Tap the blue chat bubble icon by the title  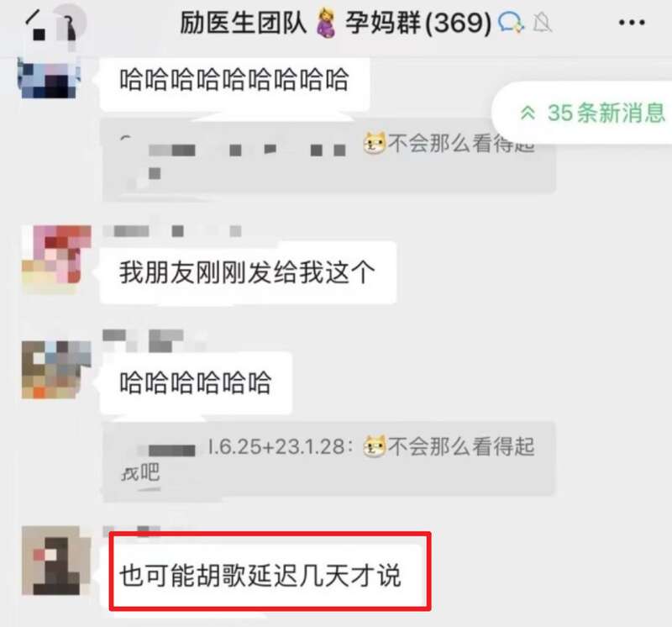(x=511, y=23)
